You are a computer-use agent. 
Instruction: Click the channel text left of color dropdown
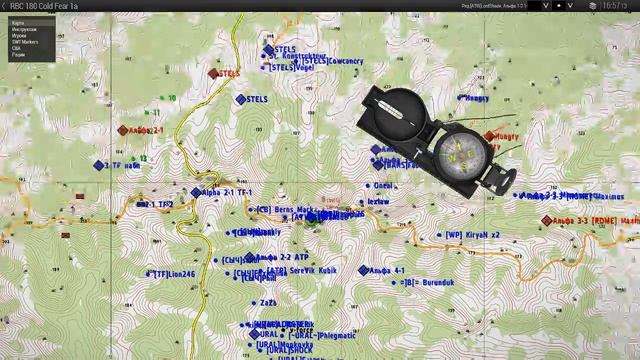494,6
